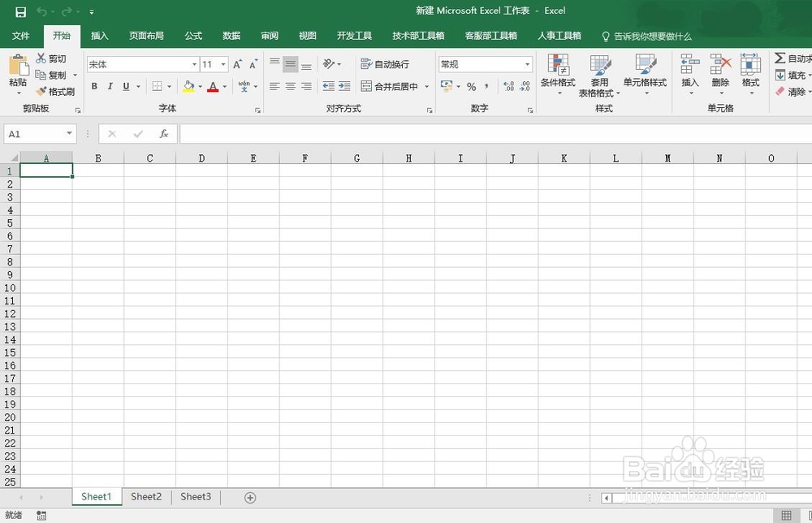Viewport: 812px width, 523px height.
Task: Switch to Data (数据) tab
Action: pos(231,36)
